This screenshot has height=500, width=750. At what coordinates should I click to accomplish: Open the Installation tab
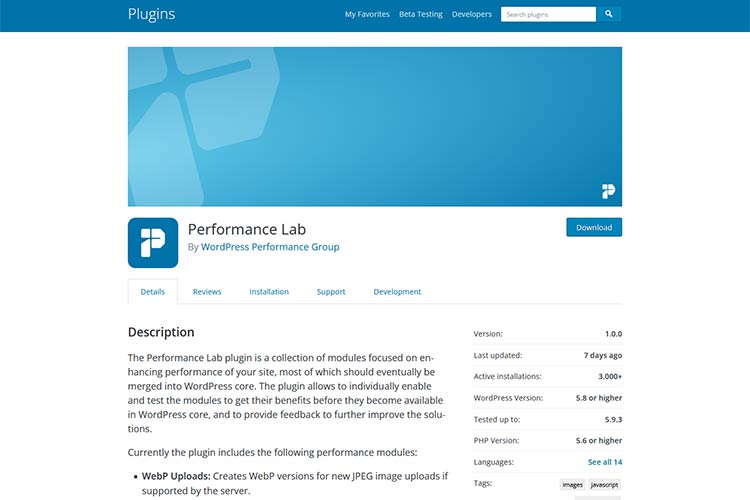point(269,292)
